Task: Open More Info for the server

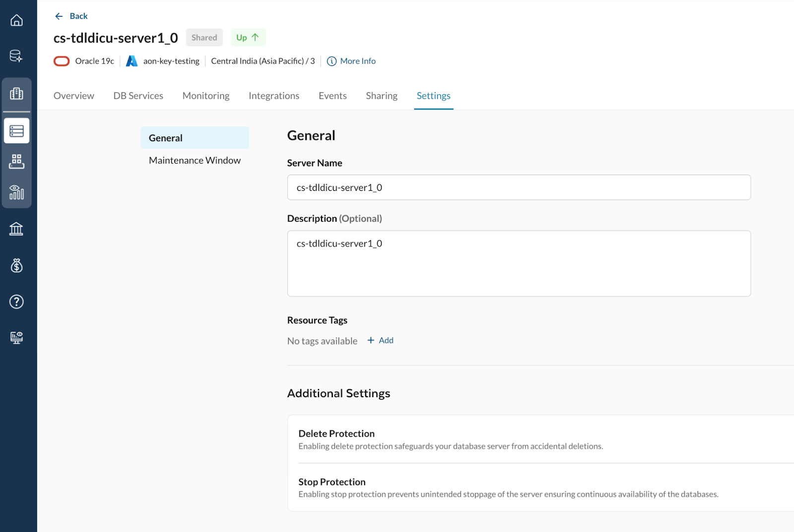Action: (x=351, y=61)
